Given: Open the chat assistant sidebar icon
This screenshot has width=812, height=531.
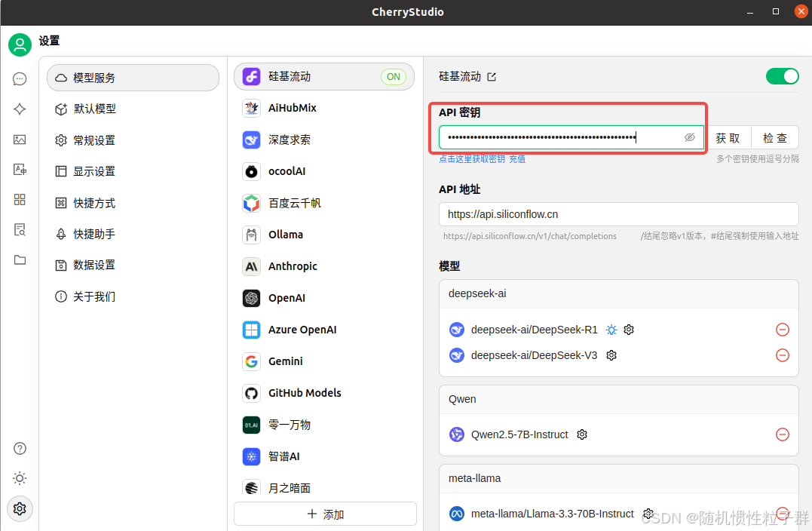Looking at the screenshot, I should tap(20, 78).
